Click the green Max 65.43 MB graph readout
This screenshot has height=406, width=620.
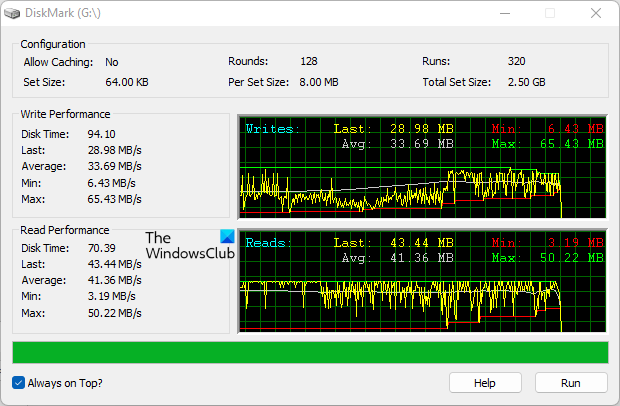click(x=548, y=144)
